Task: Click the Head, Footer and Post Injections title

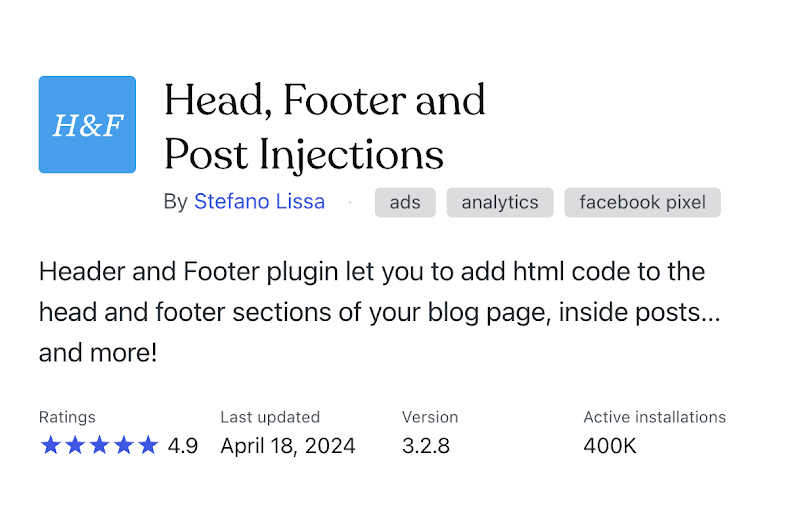Action: [324, 127]
